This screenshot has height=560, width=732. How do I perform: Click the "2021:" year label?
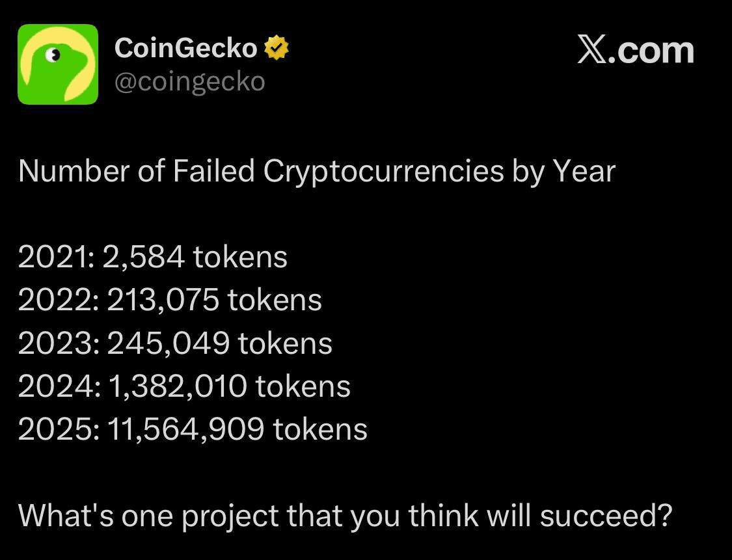pos(57,258)
